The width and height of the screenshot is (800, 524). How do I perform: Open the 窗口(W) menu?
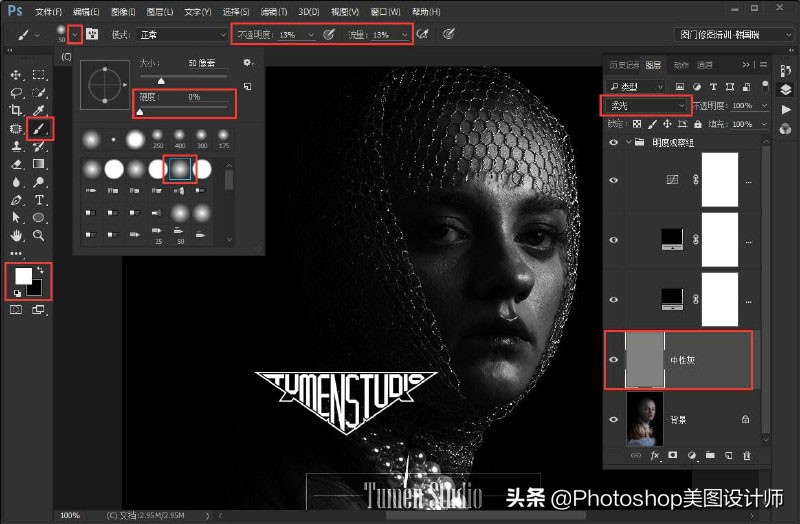pos(385,11)
